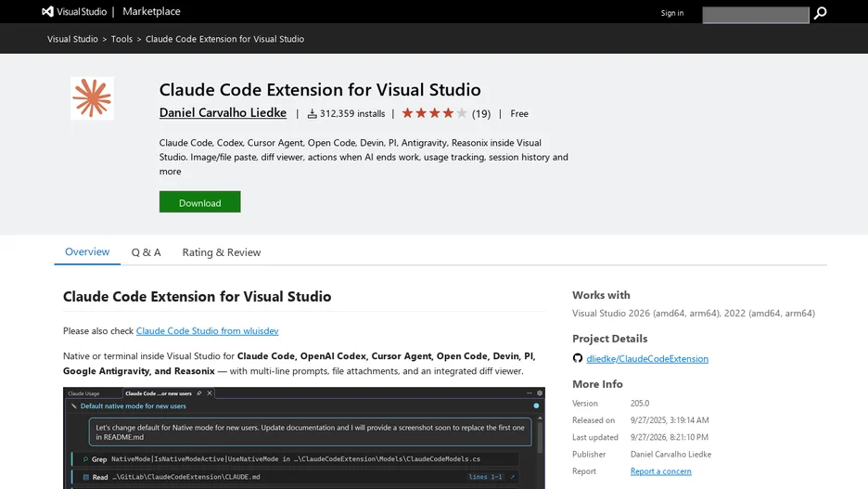This screenshot has height=489, width=868.
Task: Click the extension screenshot preview image
Action: pos(304,438)
